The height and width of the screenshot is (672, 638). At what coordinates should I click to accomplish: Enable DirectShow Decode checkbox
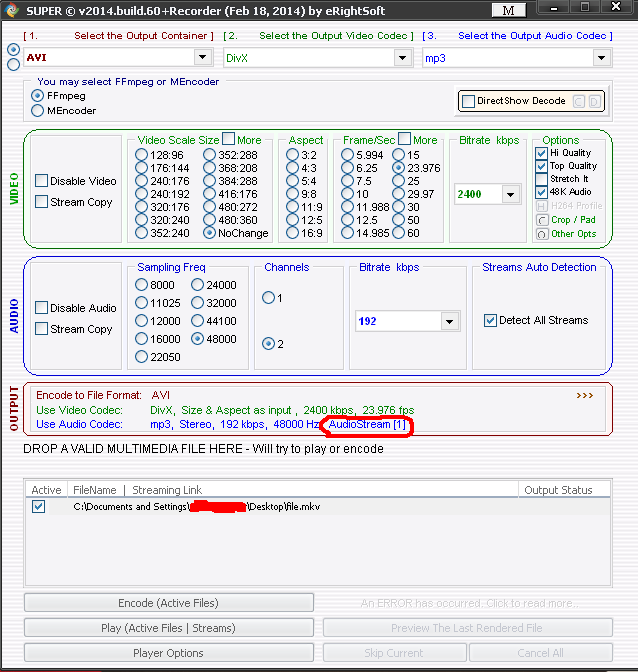469,102
